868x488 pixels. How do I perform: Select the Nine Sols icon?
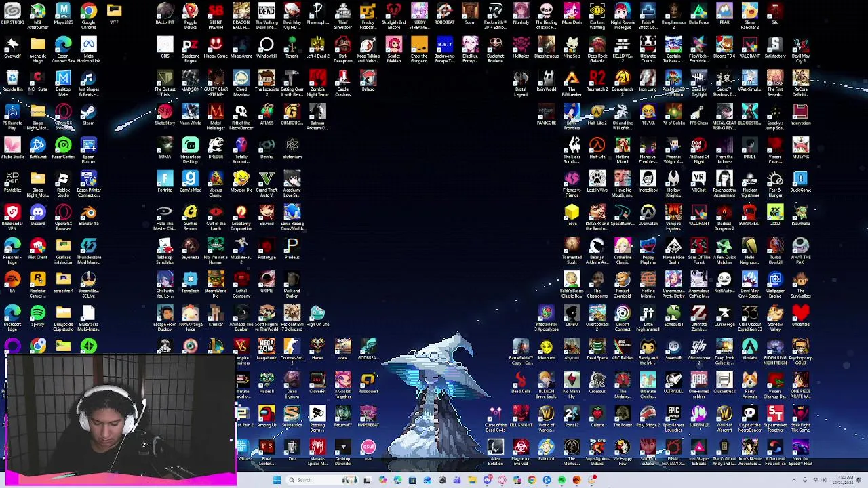[x=572, y=48]
